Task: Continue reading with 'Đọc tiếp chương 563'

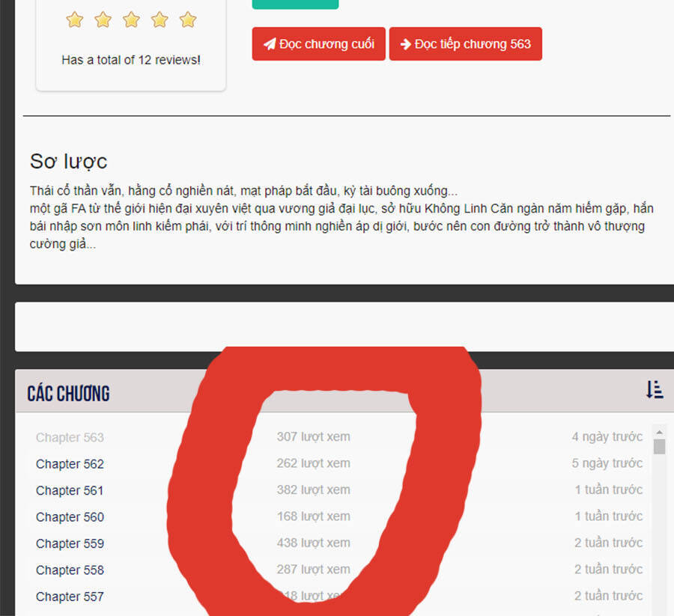Action: tap(465, 44)
